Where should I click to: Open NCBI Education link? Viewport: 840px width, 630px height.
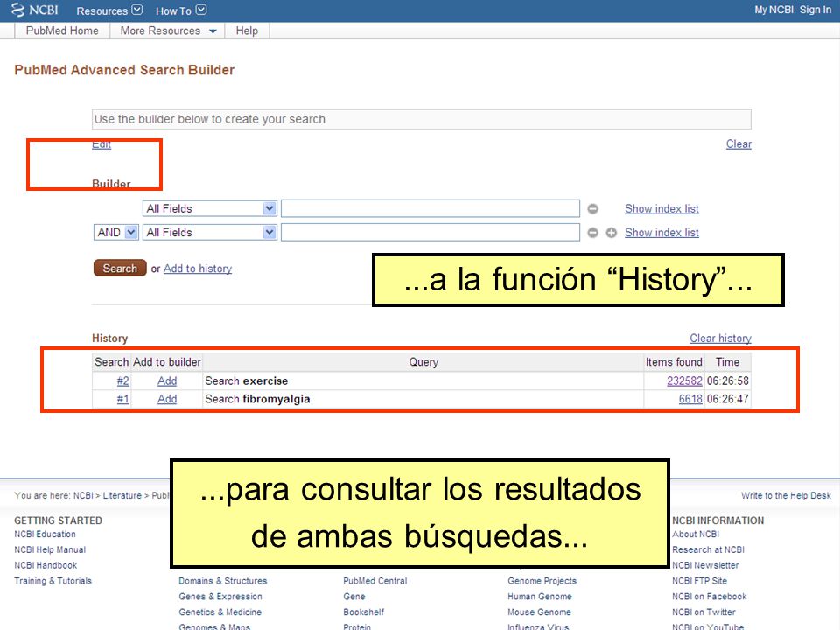tap(45, 534)
